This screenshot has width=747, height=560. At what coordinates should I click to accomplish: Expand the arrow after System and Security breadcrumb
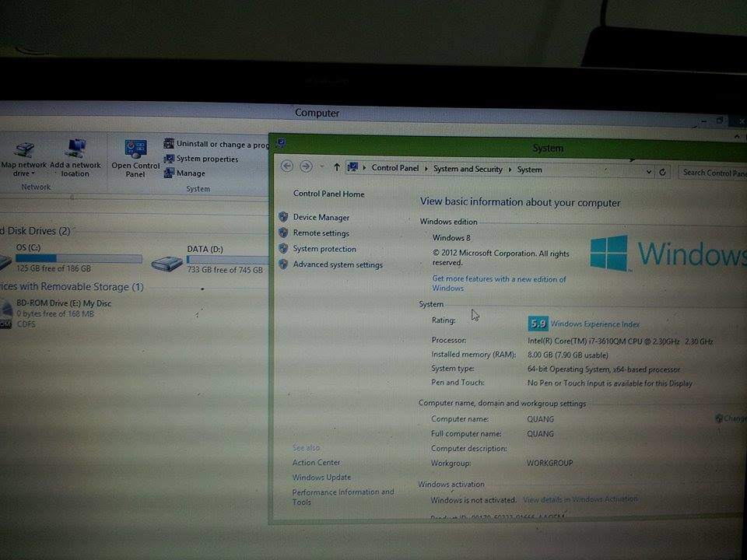click(510, 170)
